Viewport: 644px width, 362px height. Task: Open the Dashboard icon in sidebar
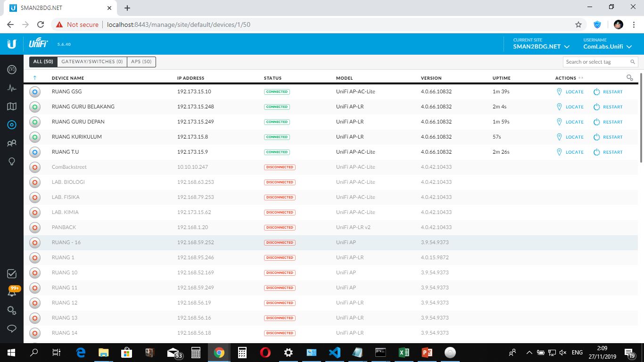(12, 70)
